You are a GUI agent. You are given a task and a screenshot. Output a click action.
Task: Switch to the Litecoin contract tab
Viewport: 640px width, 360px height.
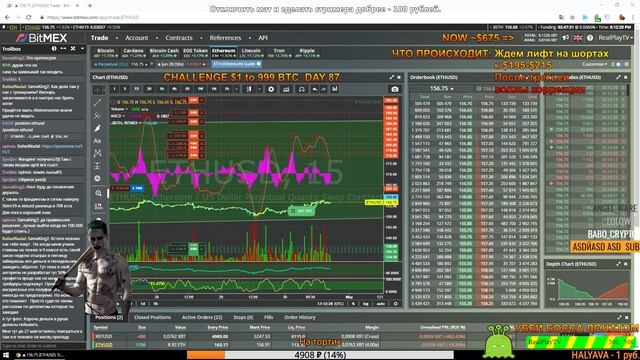pos(251,53)
